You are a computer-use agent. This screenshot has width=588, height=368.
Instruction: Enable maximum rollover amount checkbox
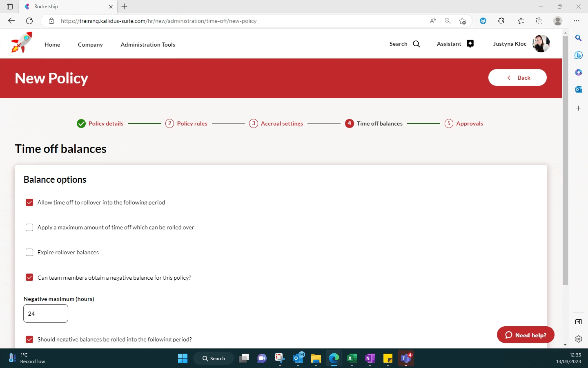29,227
